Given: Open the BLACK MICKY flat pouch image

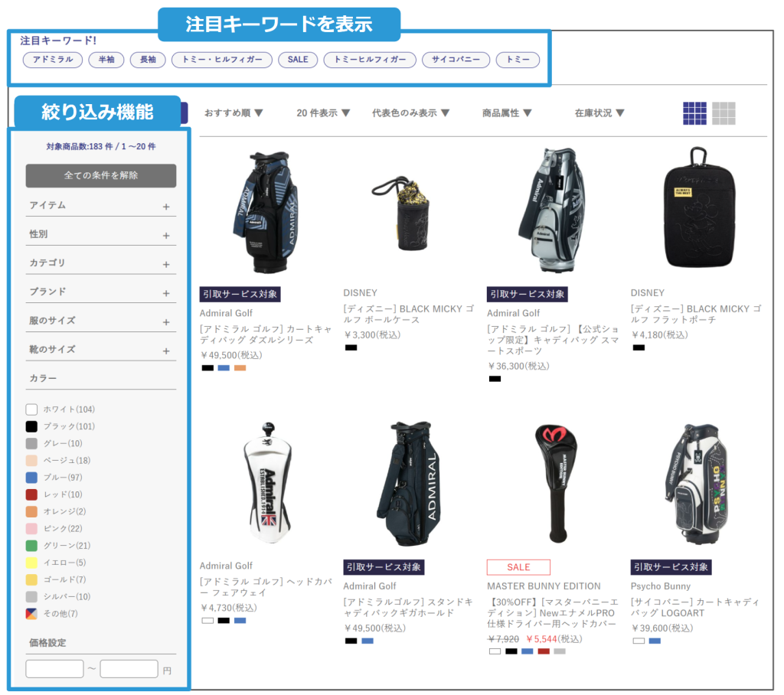Looking at the screenshot, I should tap(698, 207).
